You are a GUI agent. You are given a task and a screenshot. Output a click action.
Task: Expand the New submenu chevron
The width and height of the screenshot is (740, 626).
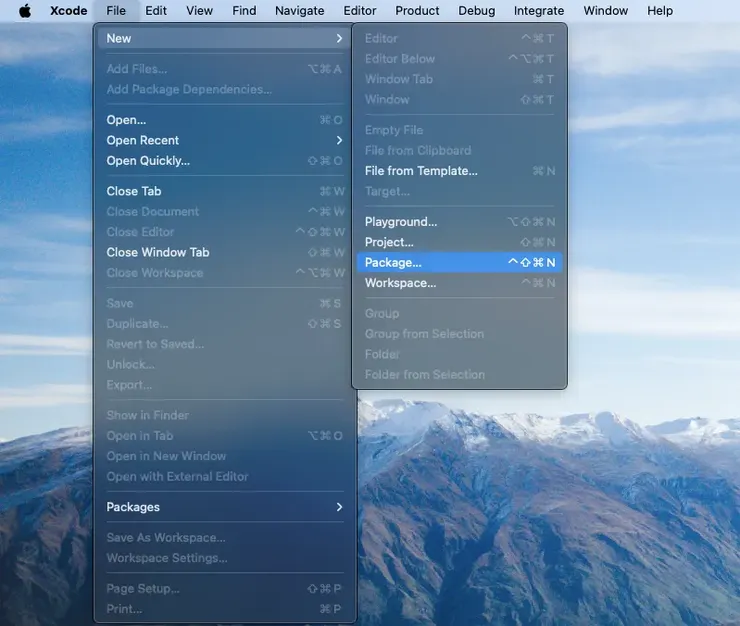point(339,38)
